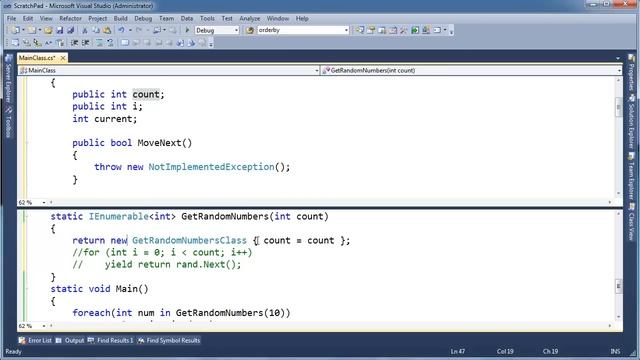Click the Display Parameter Info text editor icon
Screen dimensions: 640x360
coord(26,42)
